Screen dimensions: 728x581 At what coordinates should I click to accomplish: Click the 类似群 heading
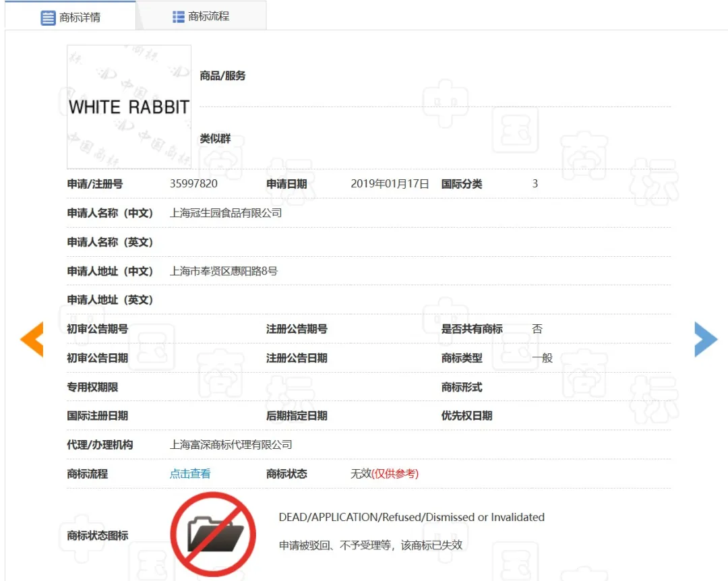(x=215, y=139)
